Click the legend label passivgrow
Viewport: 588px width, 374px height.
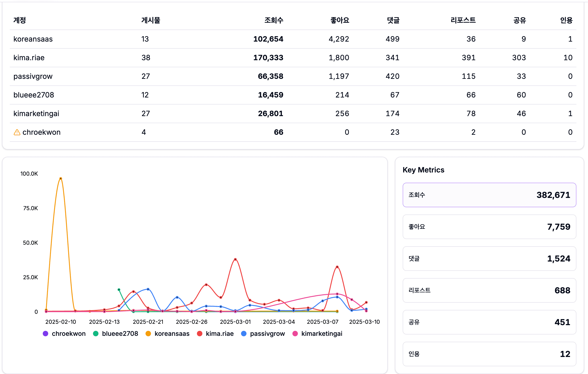click(x=267, y=334)
